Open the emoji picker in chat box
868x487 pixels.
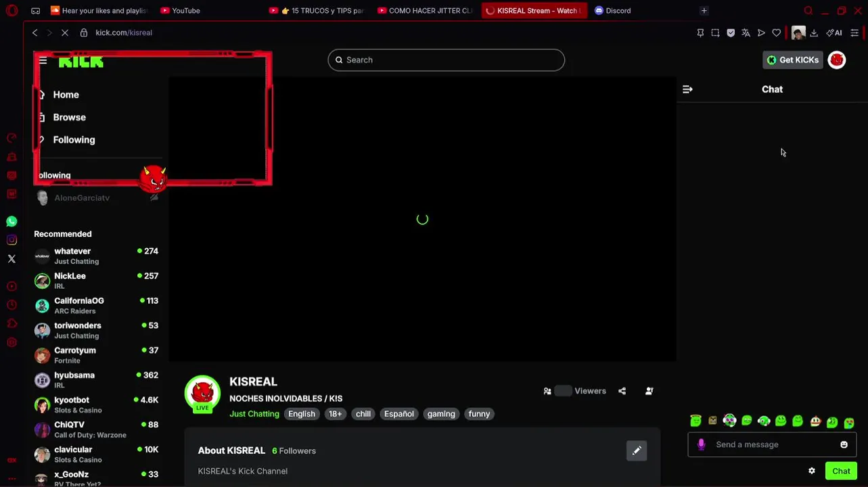(x=844, y=444)
